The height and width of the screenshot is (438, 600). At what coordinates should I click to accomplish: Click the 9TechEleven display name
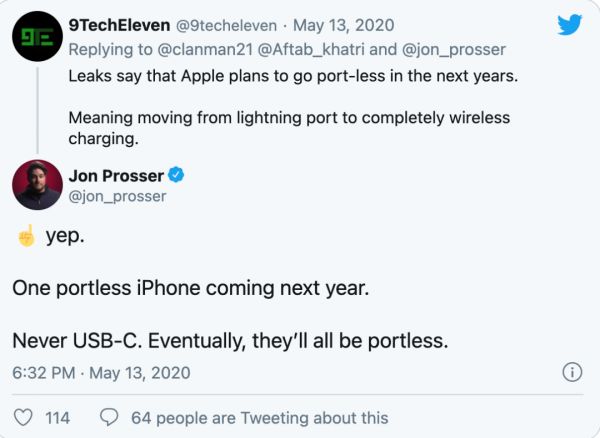tap(118, 24)
